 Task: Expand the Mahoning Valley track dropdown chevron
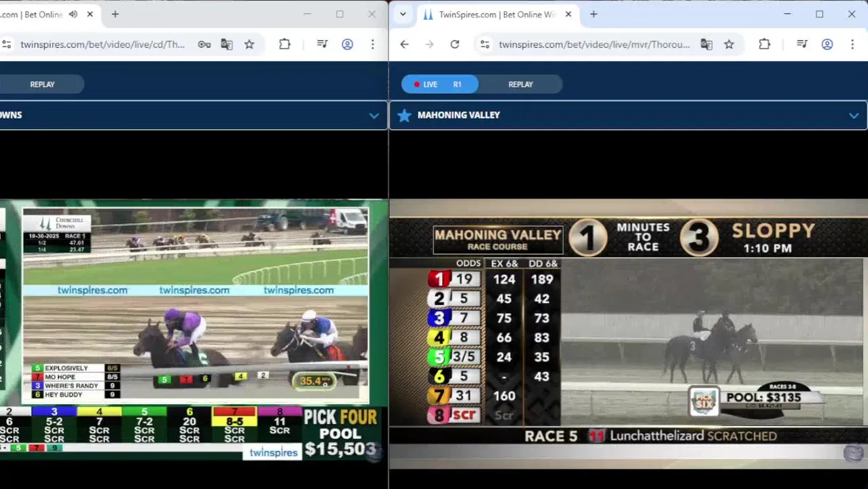click(853, 115)
